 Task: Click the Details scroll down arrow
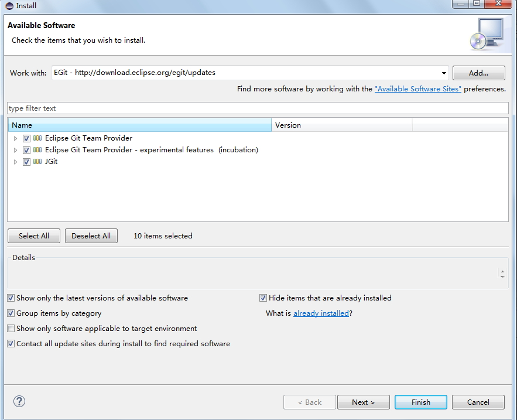tap(502, 276)
